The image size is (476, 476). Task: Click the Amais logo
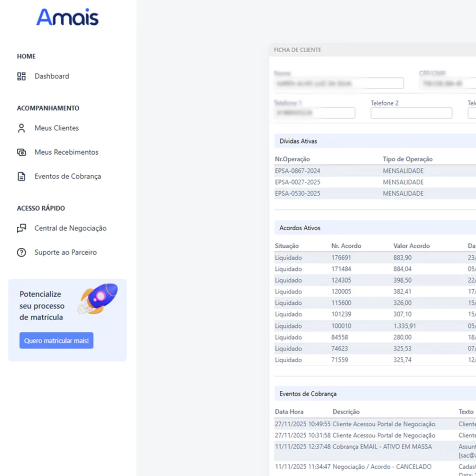click(x=67, y=17)
